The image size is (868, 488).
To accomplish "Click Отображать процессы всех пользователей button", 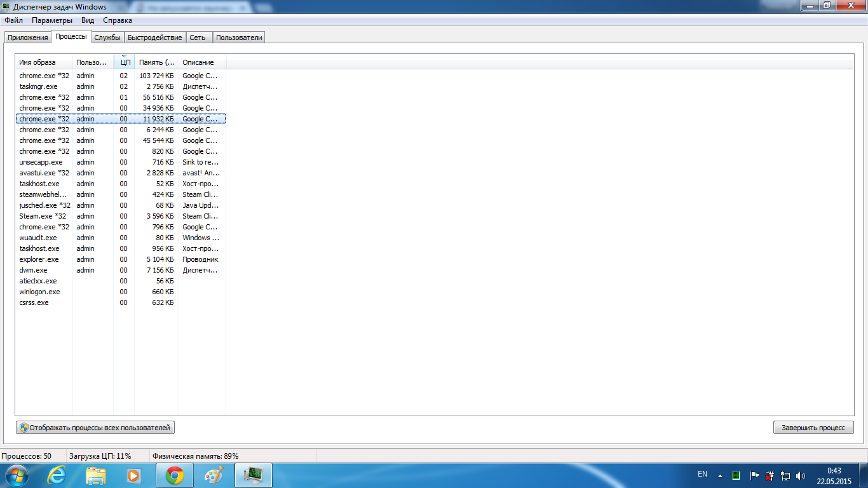I will [95, 428].
